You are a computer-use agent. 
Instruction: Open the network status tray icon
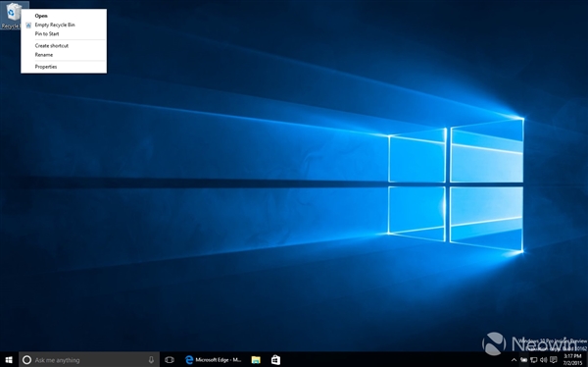pos(534,360)
